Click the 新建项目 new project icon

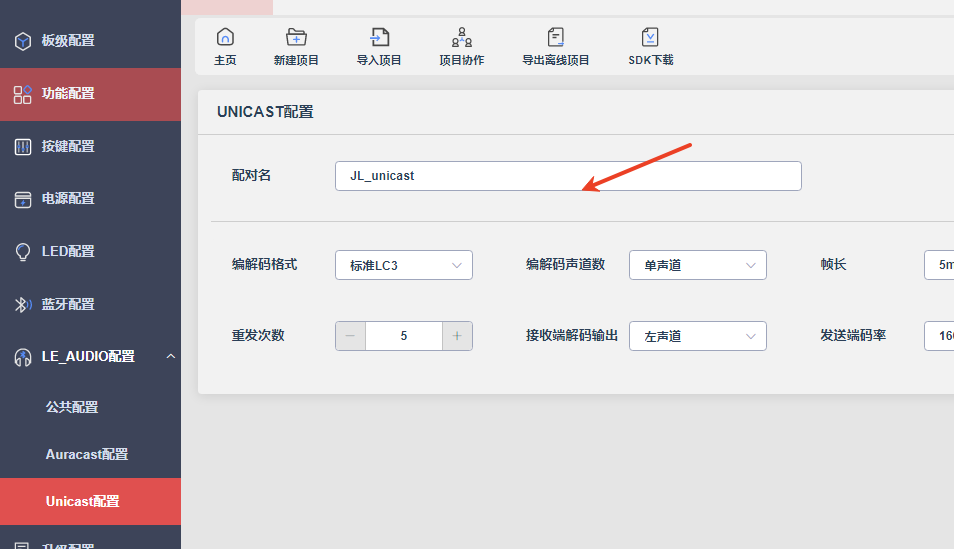tap(296, 38)
